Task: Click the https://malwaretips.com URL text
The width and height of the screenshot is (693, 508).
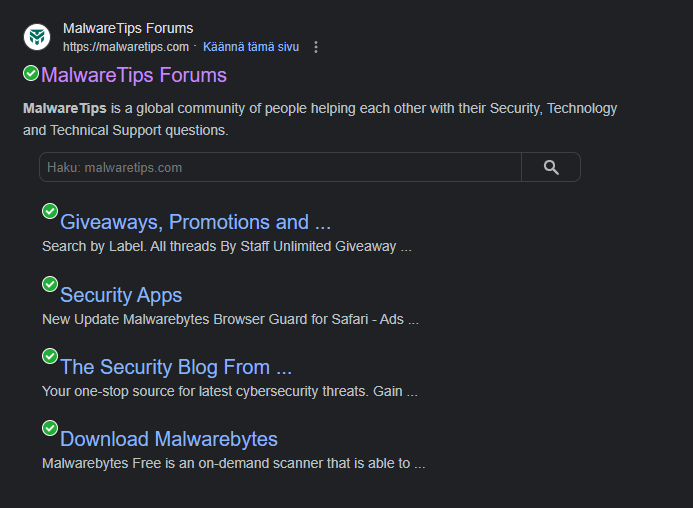Action: point(126,47)
